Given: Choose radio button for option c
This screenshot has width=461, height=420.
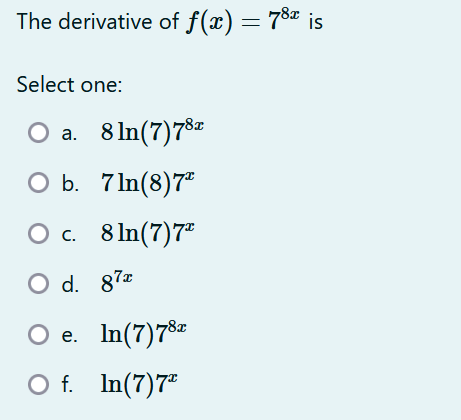Looking at the screenshot, I should click(x=38, y=233).
